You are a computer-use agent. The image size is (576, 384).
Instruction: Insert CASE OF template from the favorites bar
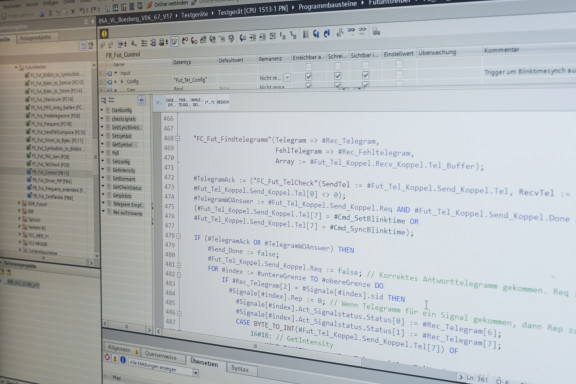[170, 102]
